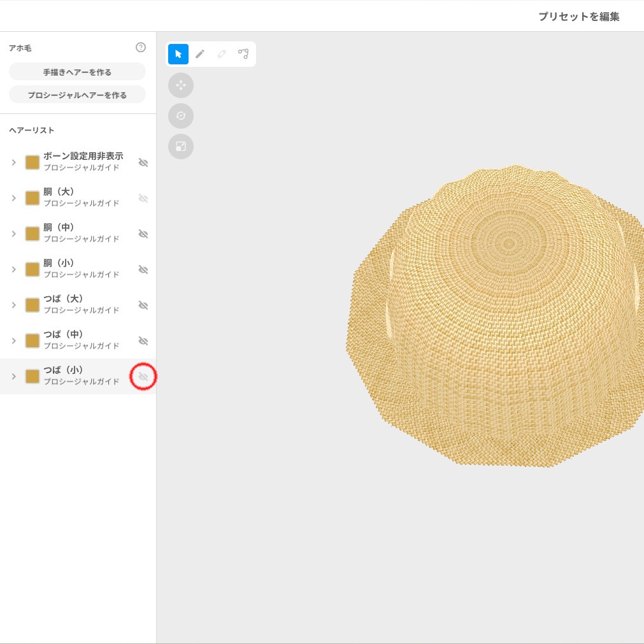This screenshot has width=644, height=644.
Task: Click the rotate gizmo button
Action: 181,116
